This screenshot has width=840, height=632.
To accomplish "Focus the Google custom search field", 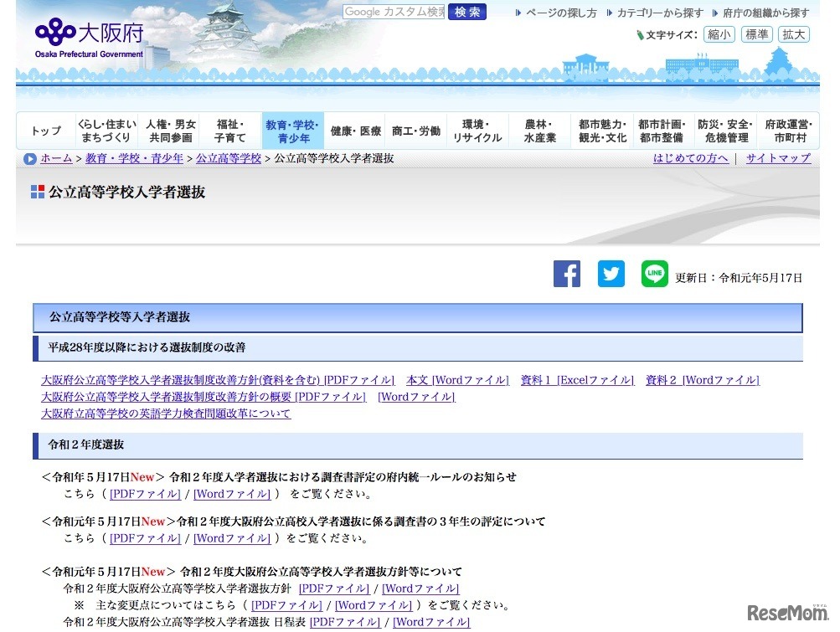I will coord(394,12).
